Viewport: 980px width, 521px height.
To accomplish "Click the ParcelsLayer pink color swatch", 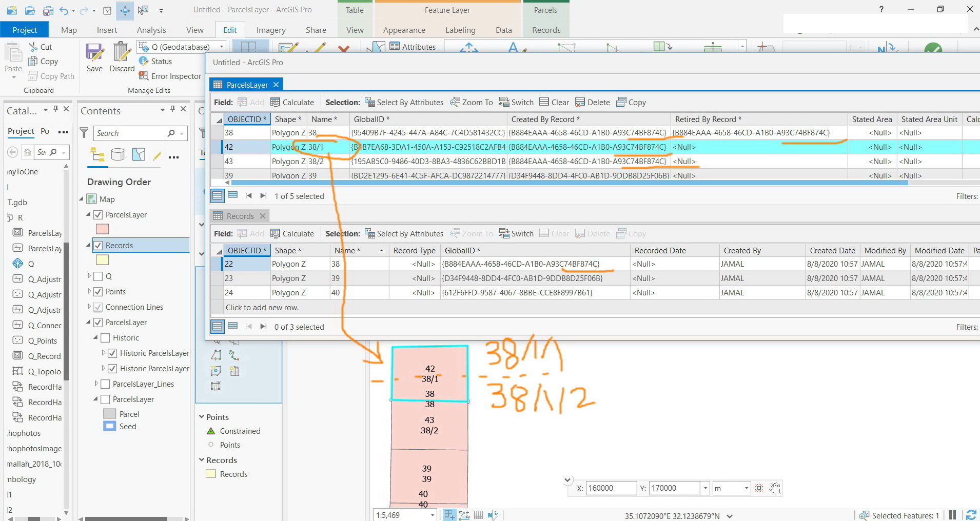I will tap(103, 229).
